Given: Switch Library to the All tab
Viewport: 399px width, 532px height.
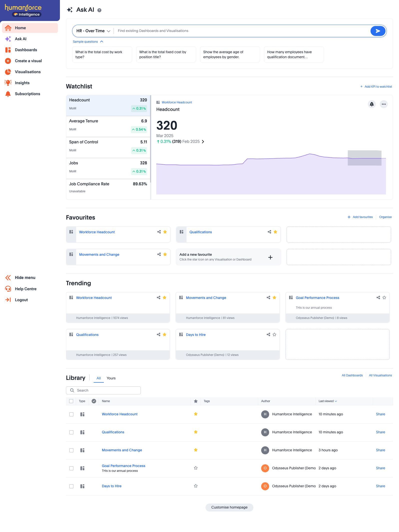Looking at the screenshot, I should point(99,378).
